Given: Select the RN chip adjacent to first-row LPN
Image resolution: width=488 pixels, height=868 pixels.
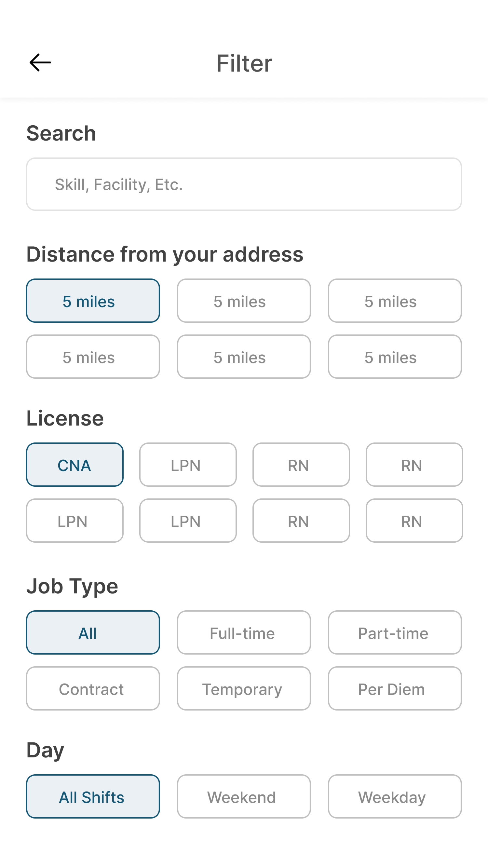Looking at the screenshot, I should (x=301, y=465).
